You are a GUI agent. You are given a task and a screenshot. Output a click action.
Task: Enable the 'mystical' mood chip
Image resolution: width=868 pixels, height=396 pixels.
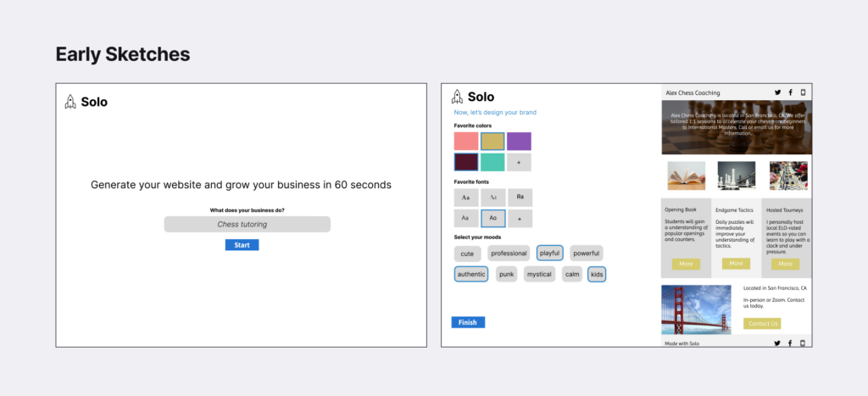click(538, 274)
